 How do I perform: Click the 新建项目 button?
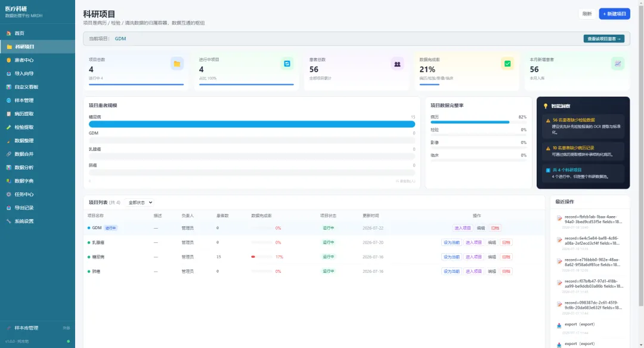[x=614, y=14]
